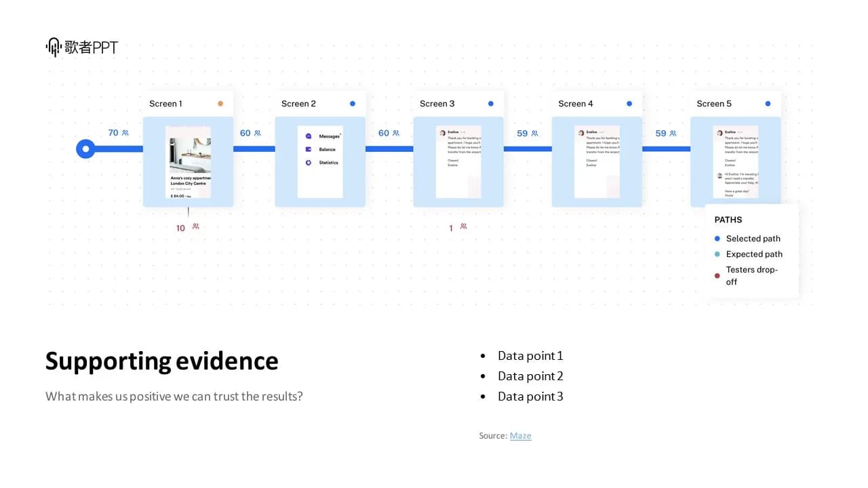This screenshot has width=868, height=488.
Task: Click the Messages icon in Screen 2
Action: click(x=309, y=136)
